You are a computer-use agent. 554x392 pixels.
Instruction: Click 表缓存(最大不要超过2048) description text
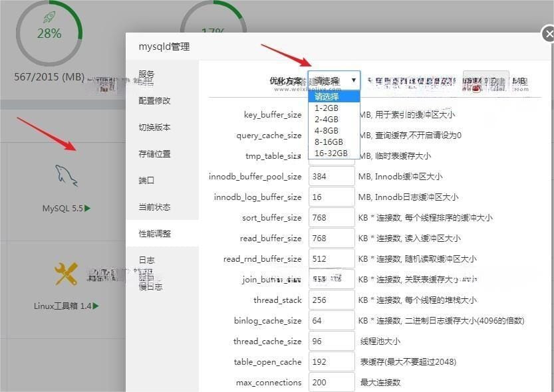(x=408, y=361)
